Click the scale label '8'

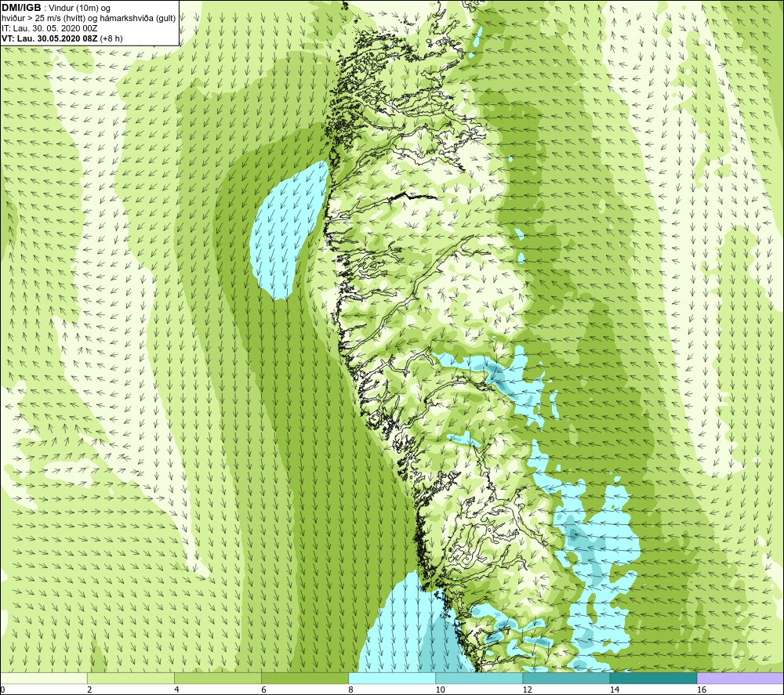coord(350,690)
